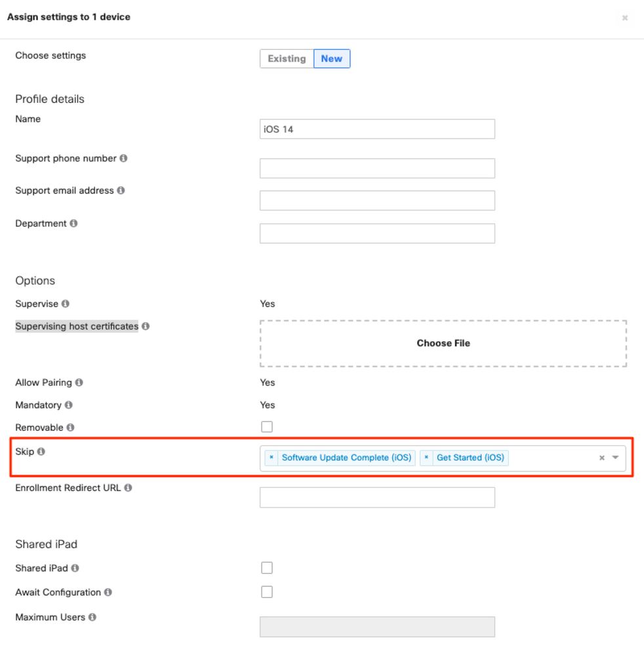Click the info icon next to Department

(x=73, y=224)
